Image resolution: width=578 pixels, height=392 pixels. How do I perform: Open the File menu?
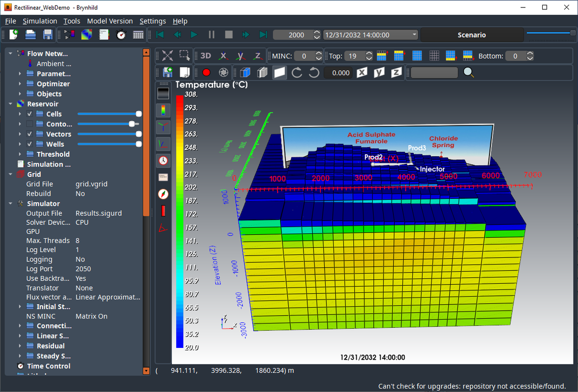10,21
